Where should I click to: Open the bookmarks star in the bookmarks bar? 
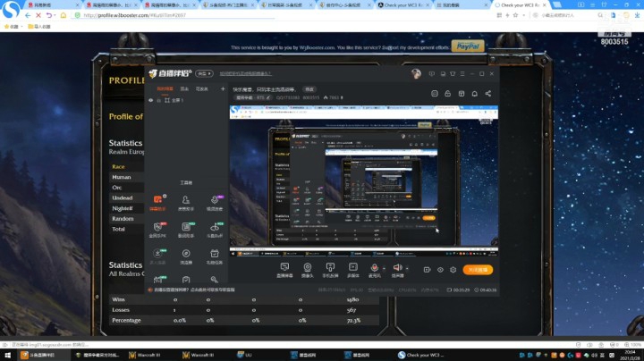pyautogui.click(x=6, y=26)
